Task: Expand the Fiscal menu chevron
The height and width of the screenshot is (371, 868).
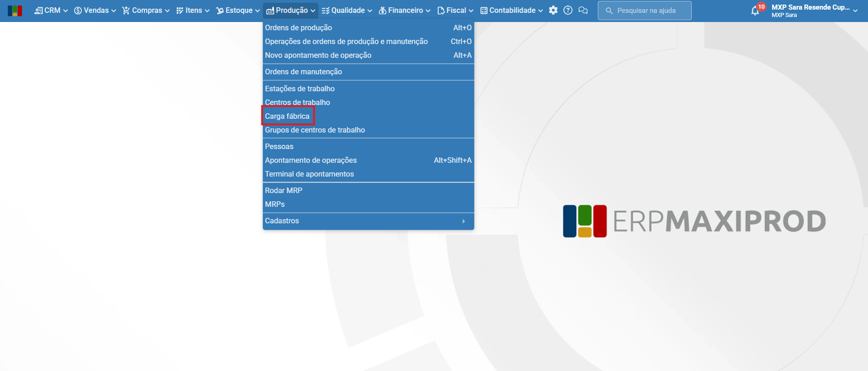Action: click(471, 11)
